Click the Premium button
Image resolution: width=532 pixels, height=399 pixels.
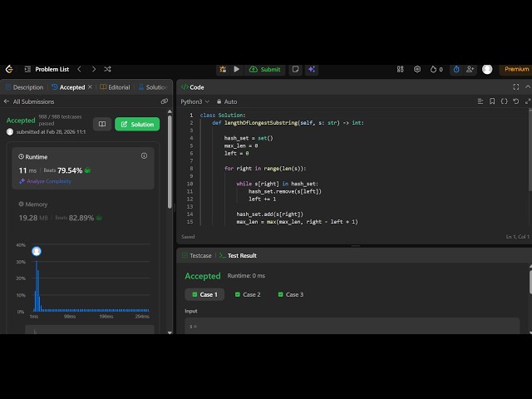[x=516, y=69]
